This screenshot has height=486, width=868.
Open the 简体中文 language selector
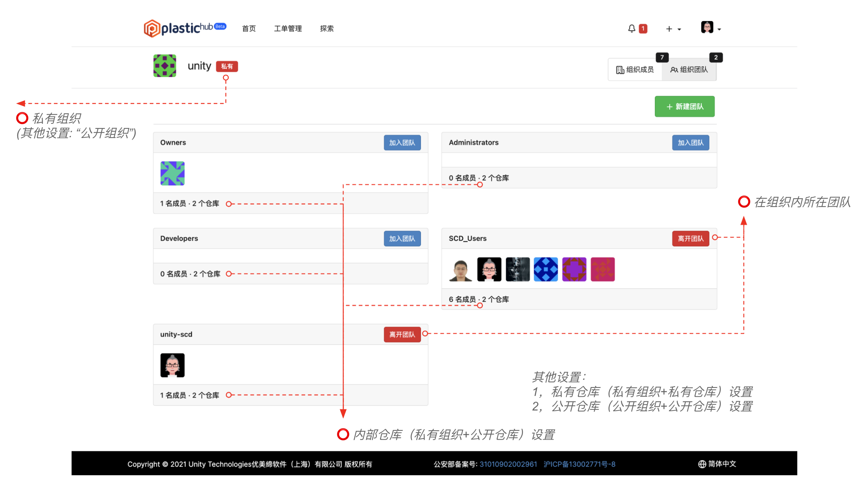pos(717,464)
